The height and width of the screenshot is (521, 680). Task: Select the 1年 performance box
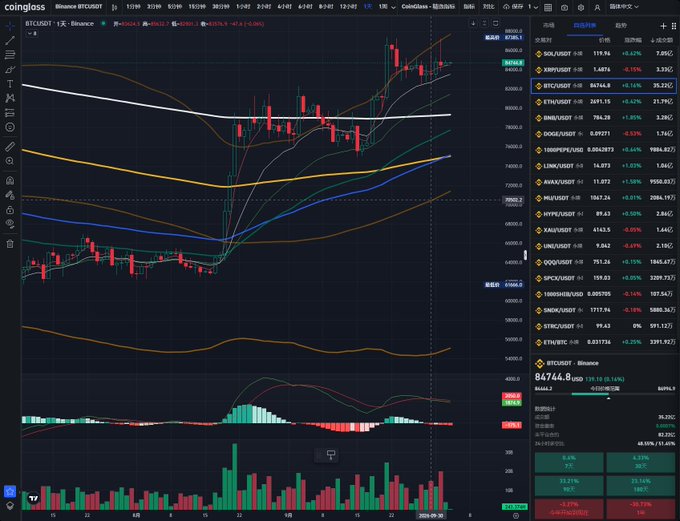[x=640, y=508]
